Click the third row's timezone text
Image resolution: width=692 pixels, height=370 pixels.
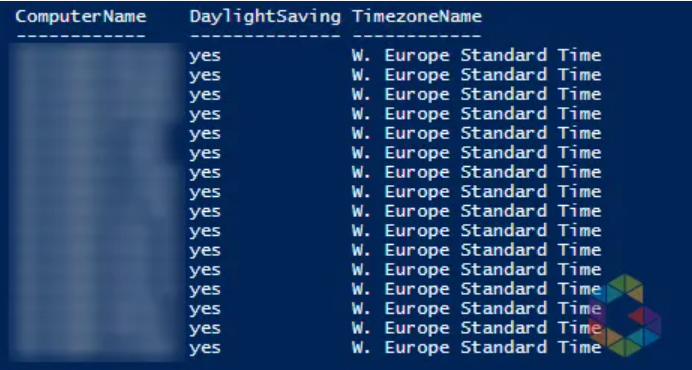(477, 94)
